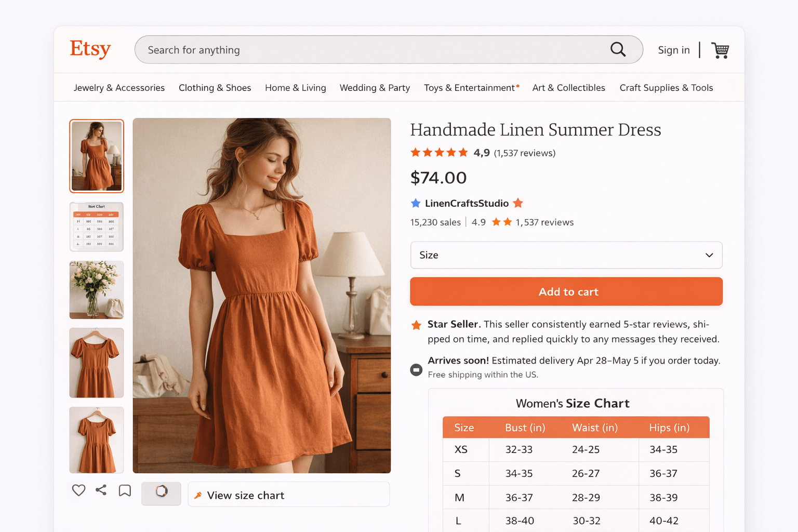
Task: Click the circular icon button beside bookmark
Action: 161,494
